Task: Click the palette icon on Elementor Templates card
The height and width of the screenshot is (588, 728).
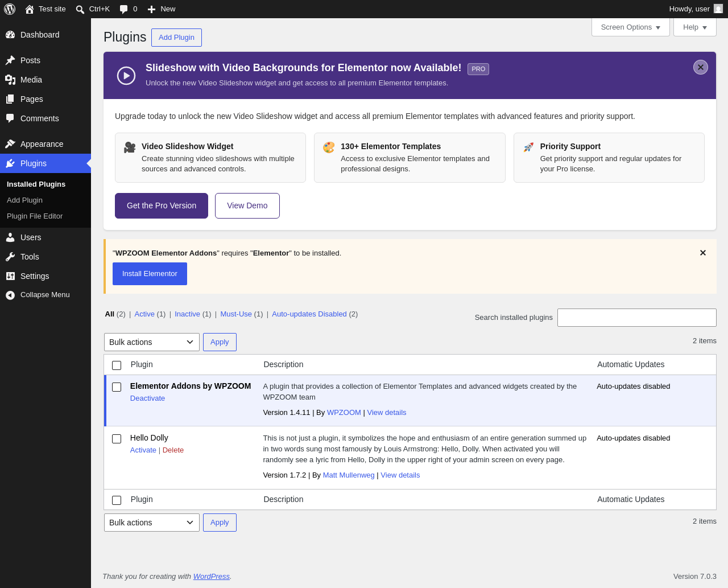Action: [x=329, y=147]
